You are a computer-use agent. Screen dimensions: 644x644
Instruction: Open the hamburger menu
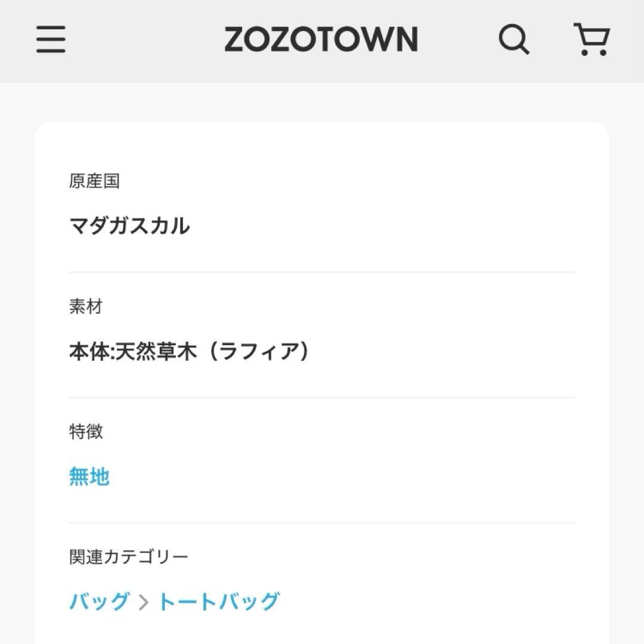(x=51, y=39)
